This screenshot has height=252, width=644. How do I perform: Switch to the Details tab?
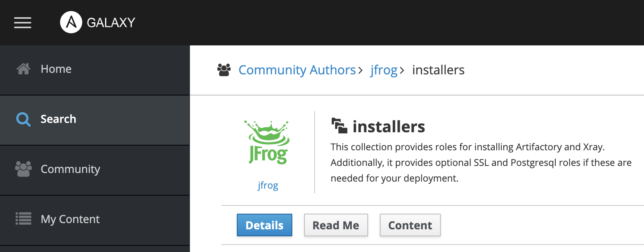click(x=264, y=225)
